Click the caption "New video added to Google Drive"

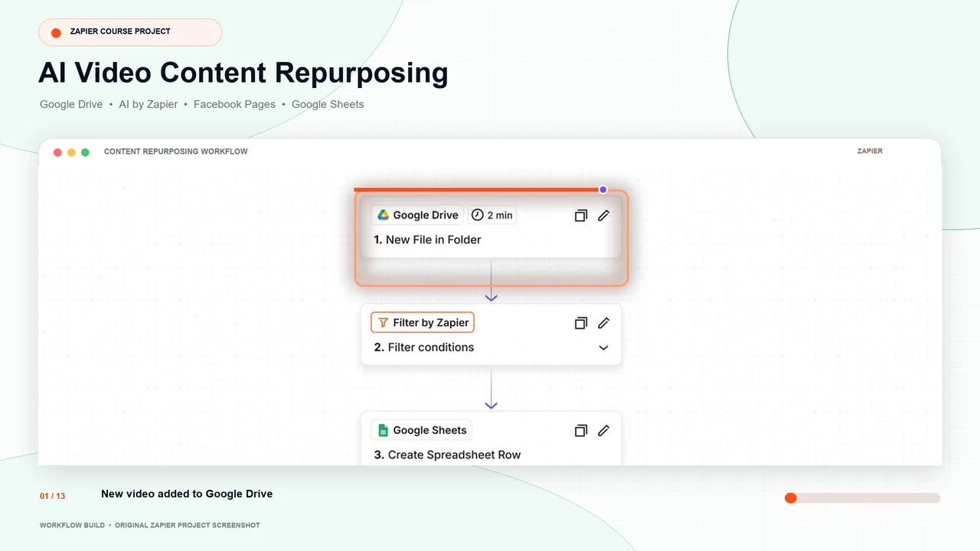pos(187,494)
